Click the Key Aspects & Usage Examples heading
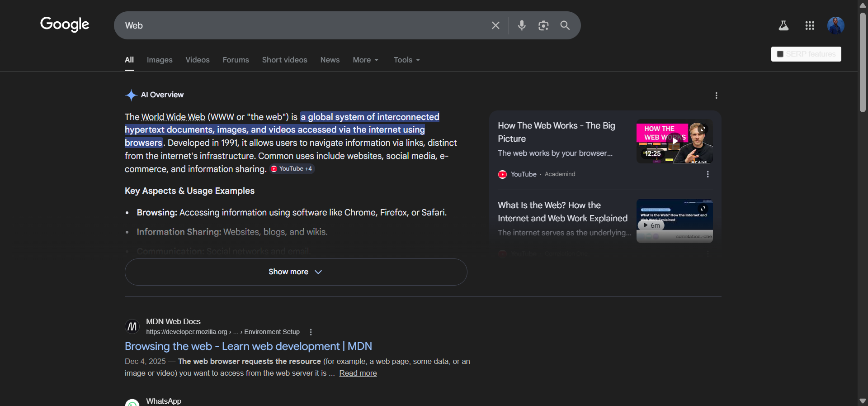This screenshot has width=868, height=406. 189,191
